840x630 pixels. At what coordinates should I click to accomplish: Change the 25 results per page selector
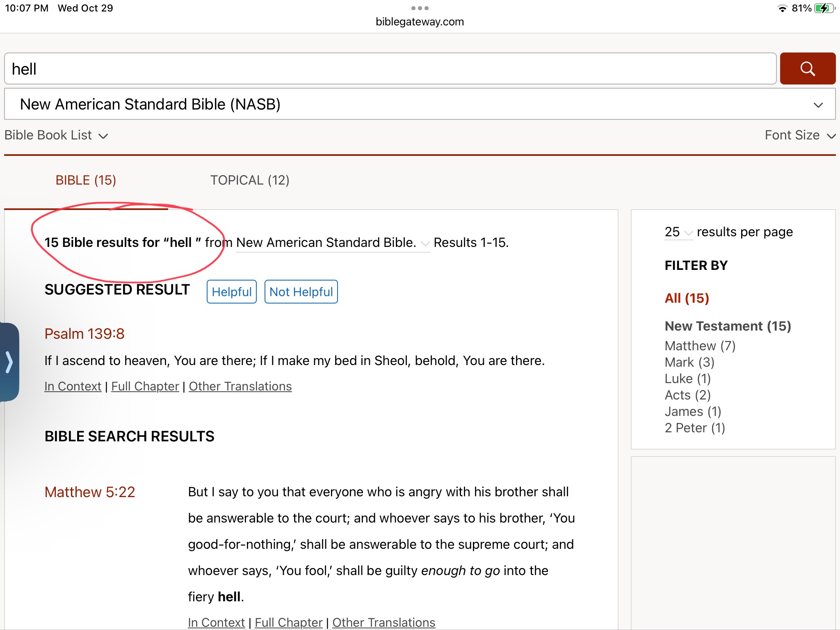(x=678, y=232)
